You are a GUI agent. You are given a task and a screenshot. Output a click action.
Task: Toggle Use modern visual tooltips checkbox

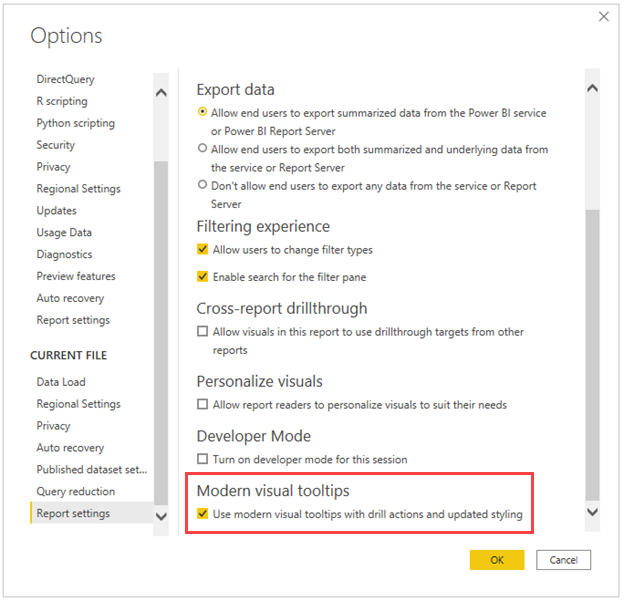pos(202,513)
